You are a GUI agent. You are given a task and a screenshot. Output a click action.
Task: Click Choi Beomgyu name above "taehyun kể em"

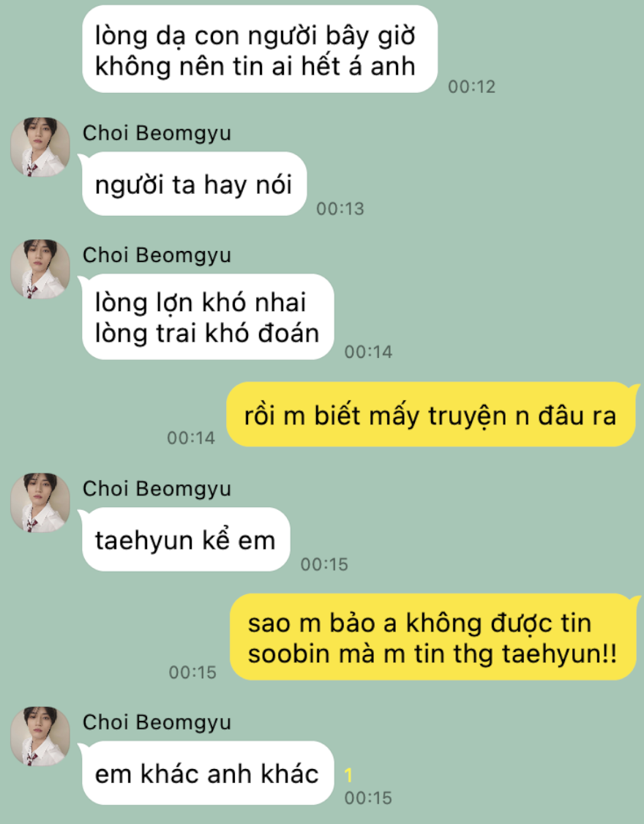(x=157, y=489)
